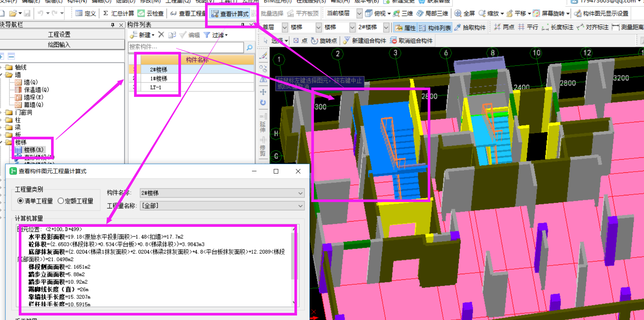
Task: Select 旋转点 rotate point tool
Action: [x=324, y=41]
